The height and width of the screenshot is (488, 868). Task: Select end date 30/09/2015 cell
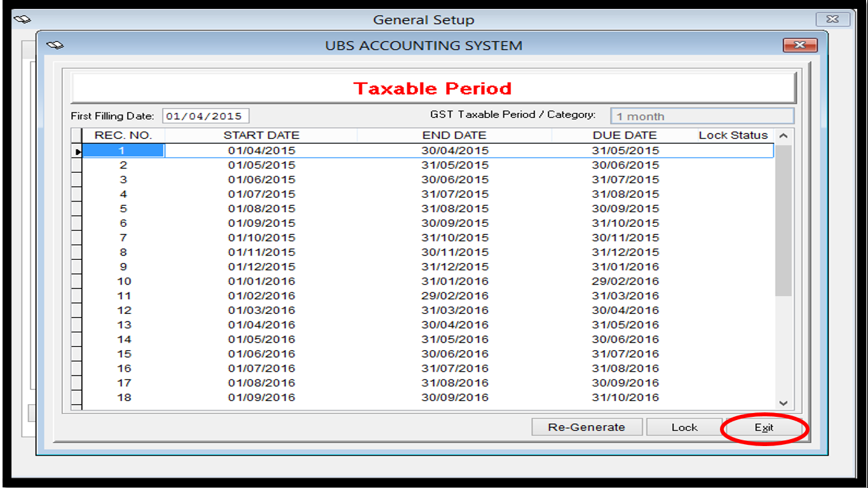pos(455,224)
